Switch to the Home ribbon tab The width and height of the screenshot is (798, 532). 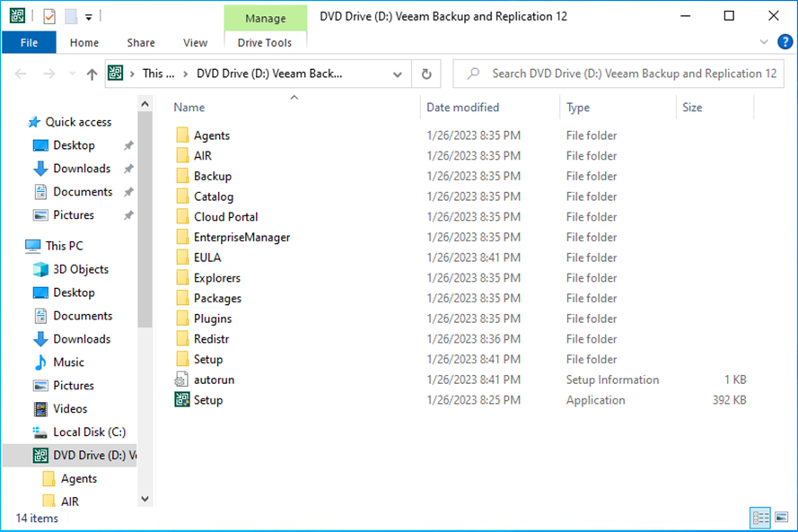(x=84, y=43)
